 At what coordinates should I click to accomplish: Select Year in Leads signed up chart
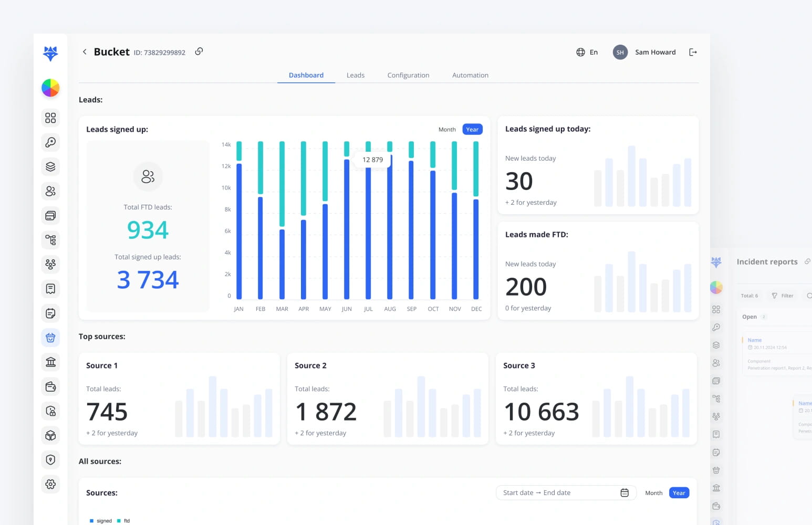point(472,130)
